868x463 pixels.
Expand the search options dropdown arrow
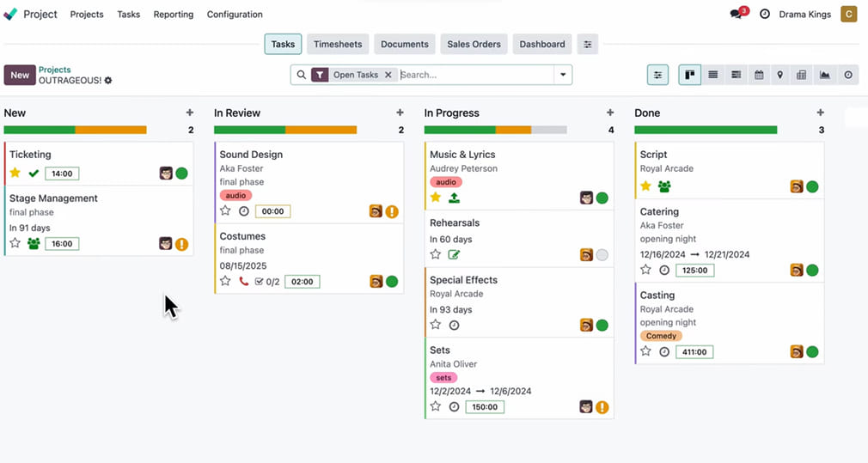pos(563,76)
